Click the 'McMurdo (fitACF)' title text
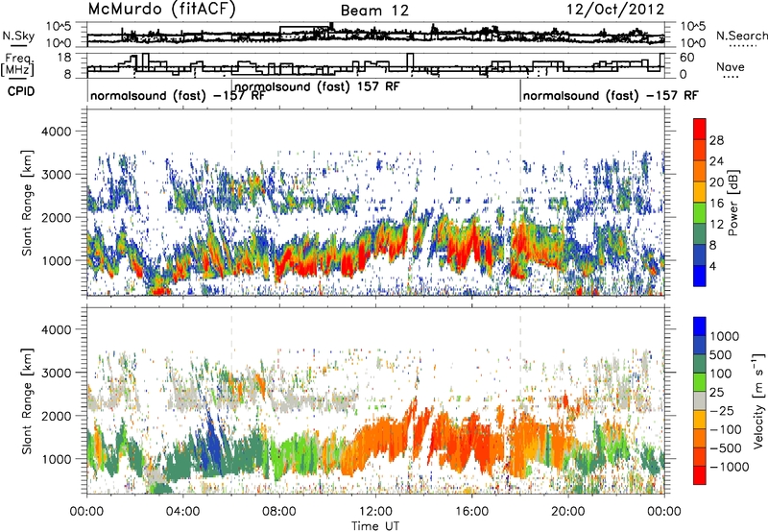This screenshot has height=532, width=768. click(161, 10)
